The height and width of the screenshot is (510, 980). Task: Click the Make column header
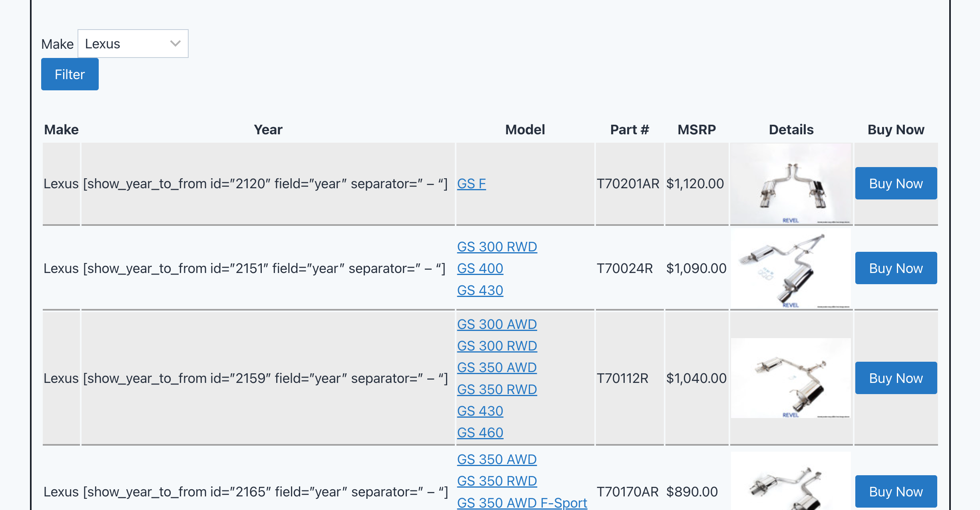[x=61, y=129]
